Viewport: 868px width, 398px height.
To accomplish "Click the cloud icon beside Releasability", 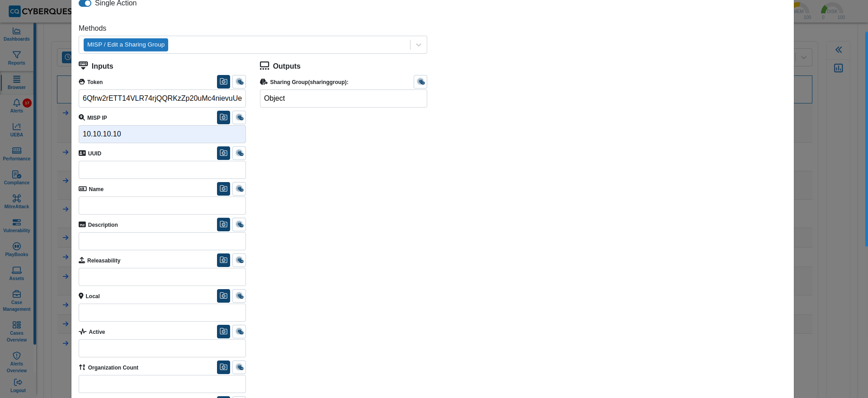I will point(239,260).
